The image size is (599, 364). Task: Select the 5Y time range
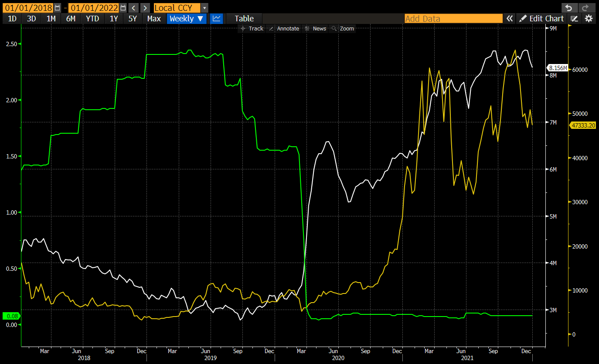coord(133,18)
